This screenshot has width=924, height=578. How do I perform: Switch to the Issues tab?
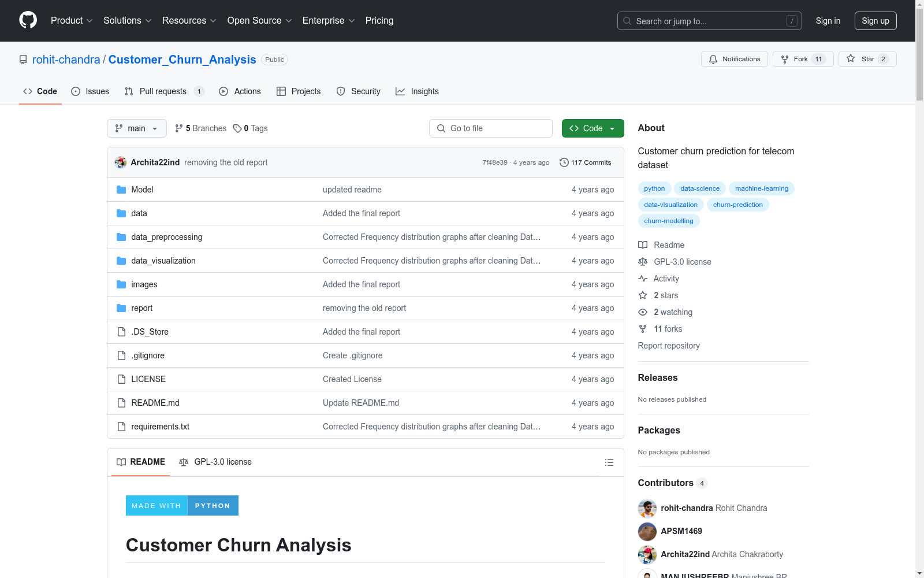pyautogui.click(x=90, y=91)
